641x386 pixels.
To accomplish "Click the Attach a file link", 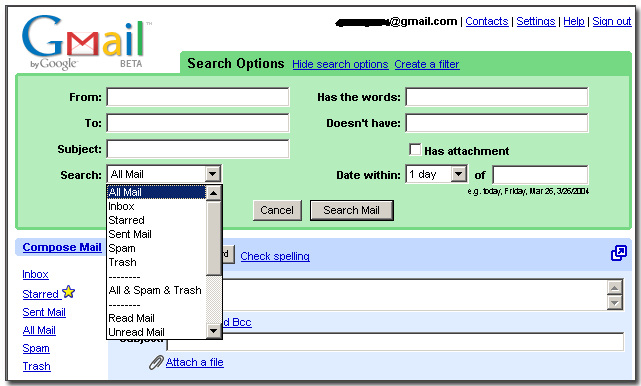I will click(x=195, y=362).
